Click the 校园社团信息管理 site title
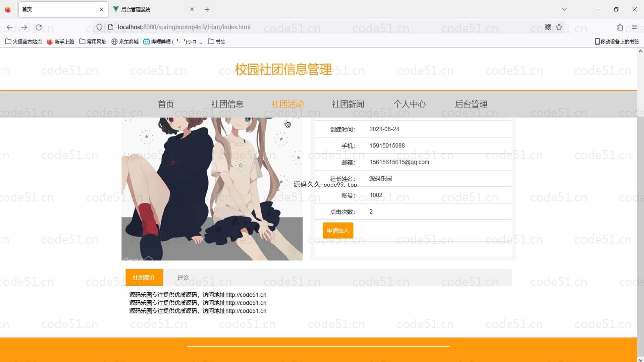This screenshot has height=362, width=644. pos(283,69)
